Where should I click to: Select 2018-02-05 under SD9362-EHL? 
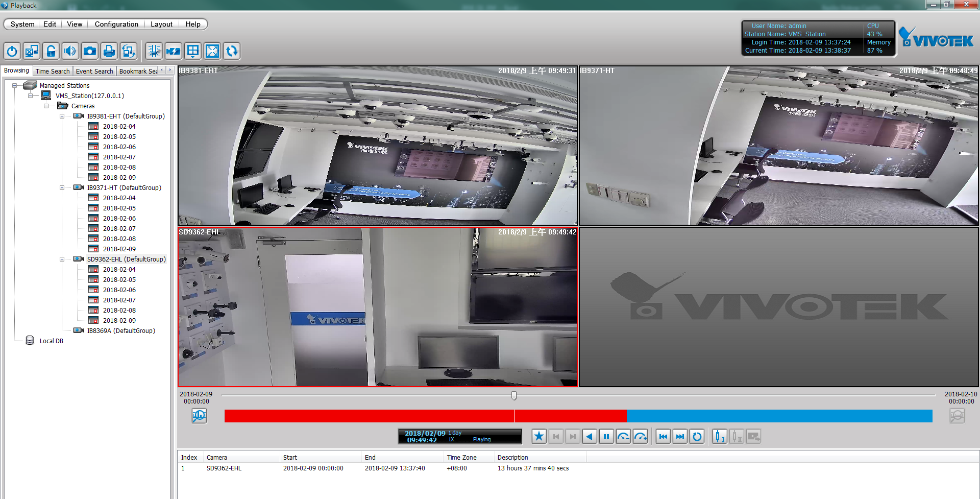119,279
